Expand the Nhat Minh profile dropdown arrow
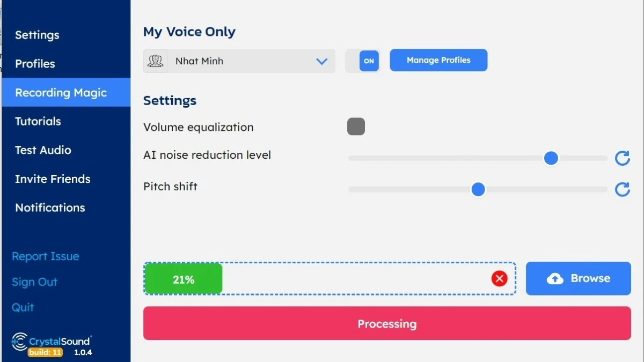644x362 pixels. 322,61
